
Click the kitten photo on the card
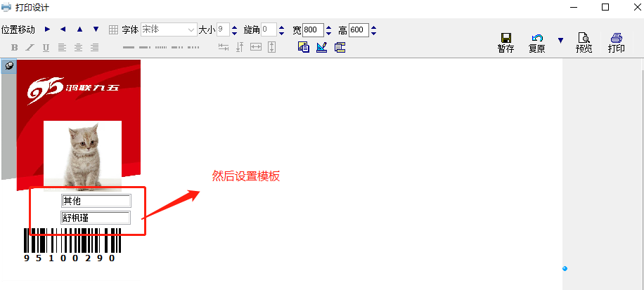point(82,154)
